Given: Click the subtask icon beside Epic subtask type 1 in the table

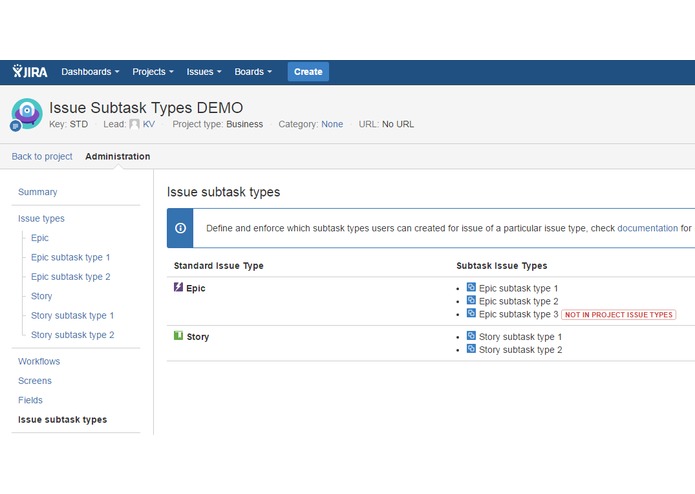Looking at the screenshot, I should click(x=471, y=287).
